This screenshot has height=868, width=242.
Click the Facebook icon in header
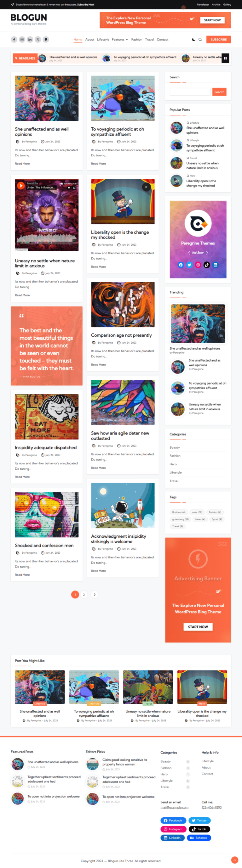point(14,39)
